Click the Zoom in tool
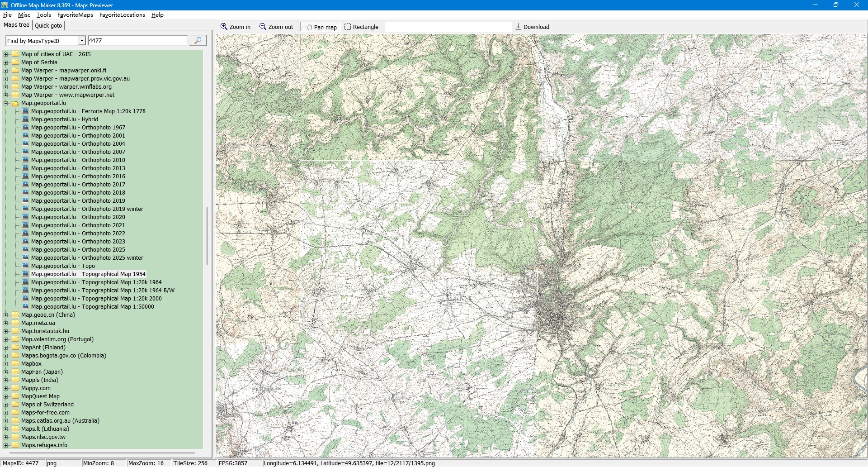 click(236, 27)
